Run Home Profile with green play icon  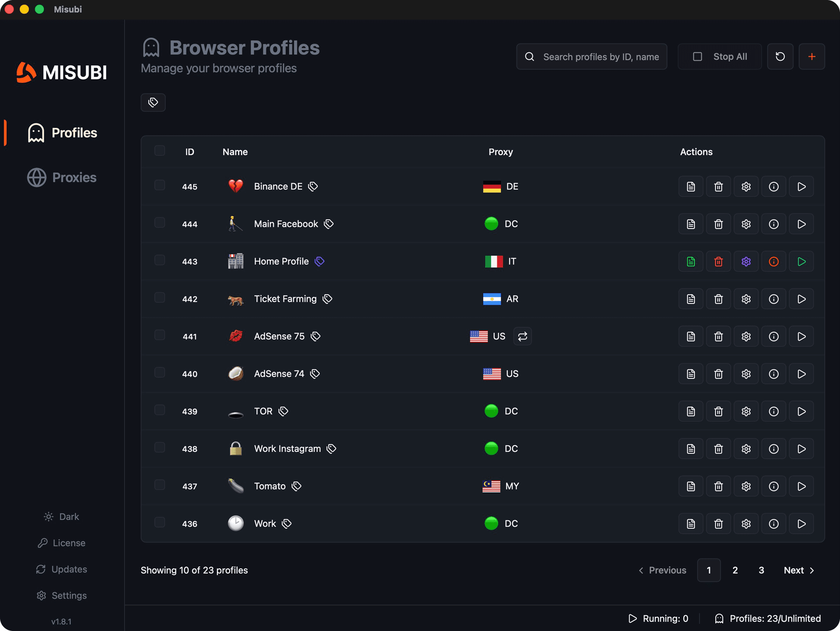801,261
